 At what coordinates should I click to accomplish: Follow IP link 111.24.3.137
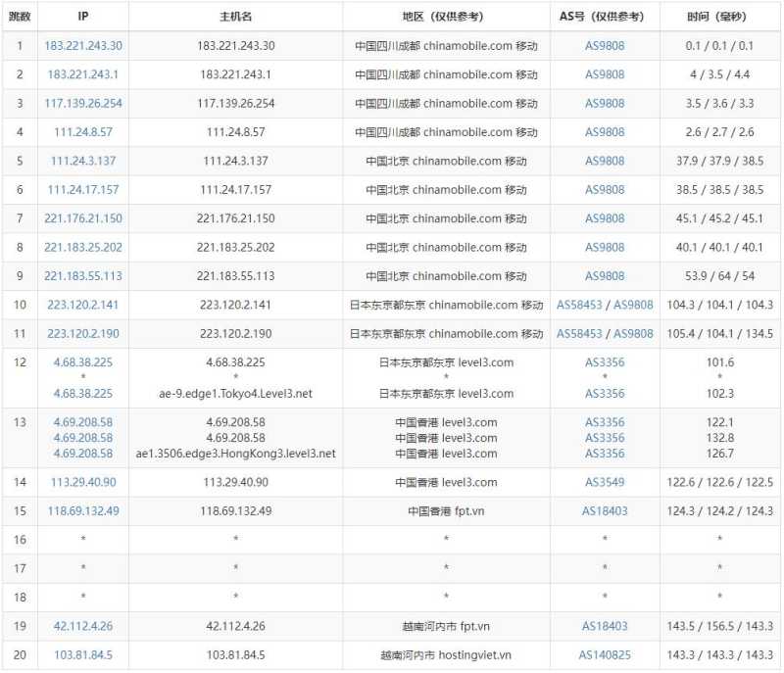click(x=83, y=161)
